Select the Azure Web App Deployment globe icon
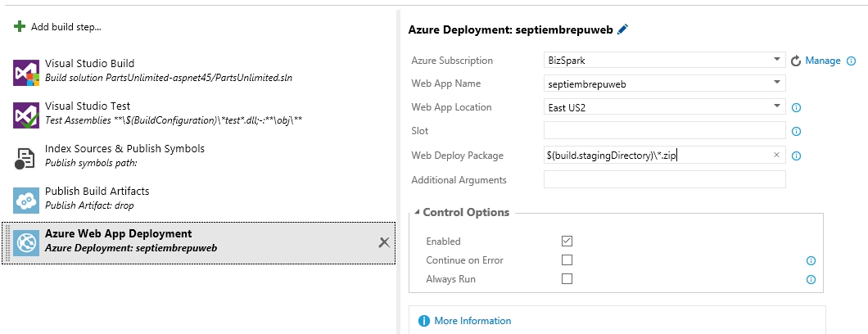Viewport: 868px width, 334px height. click(x=26, y=243)
